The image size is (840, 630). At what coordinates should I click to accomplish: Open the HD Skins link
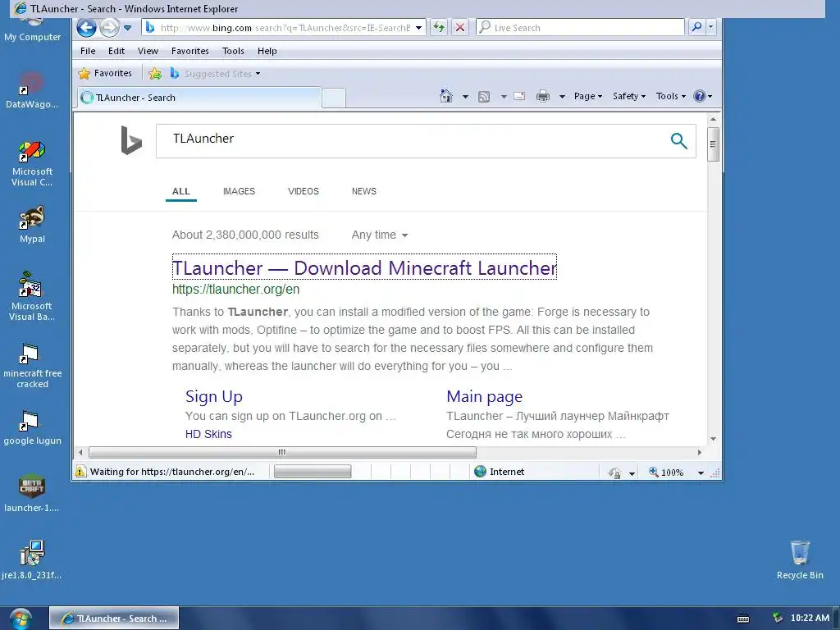click(208, 434)
